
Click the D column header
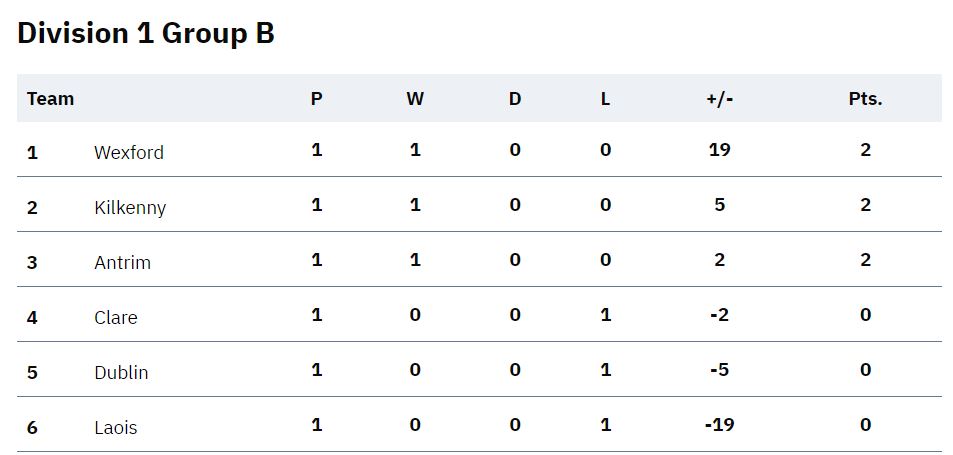click(x=515, y=98)
